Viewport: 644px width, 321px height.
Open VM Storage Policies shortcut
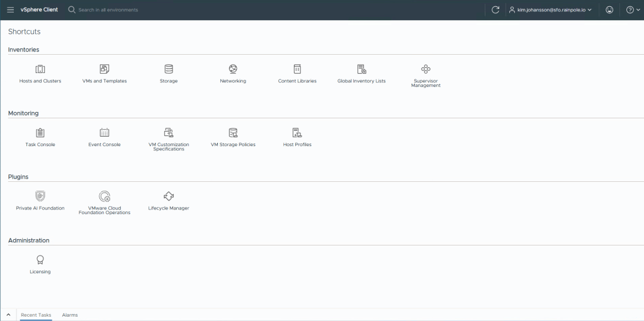point(233,133)
